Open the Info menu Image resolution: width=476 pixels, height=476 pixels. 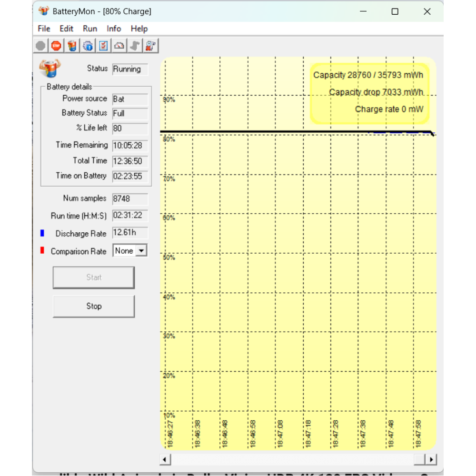pyautogui.click(x=114, y=29)
